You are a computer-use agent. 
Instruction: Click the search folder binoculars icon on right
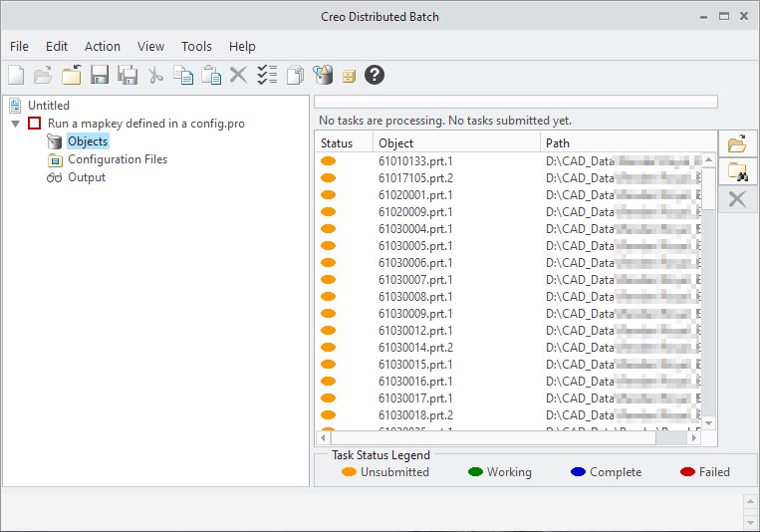tap(737, 171)
